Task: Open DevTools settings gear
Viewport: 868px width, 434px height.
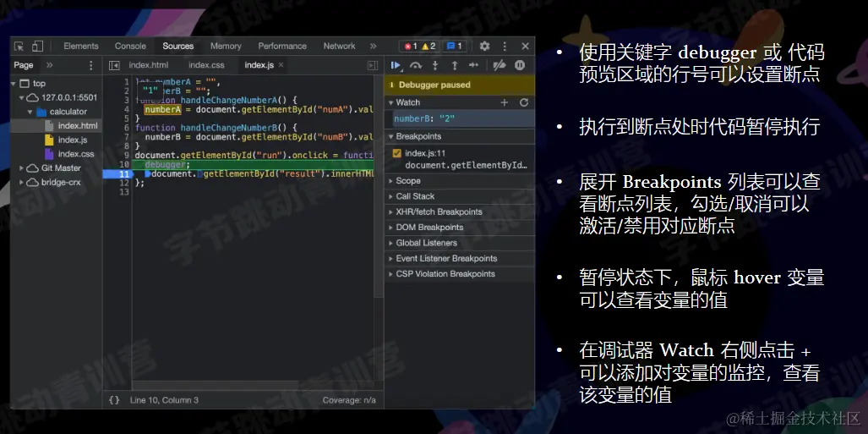Action: coord(484,47)
